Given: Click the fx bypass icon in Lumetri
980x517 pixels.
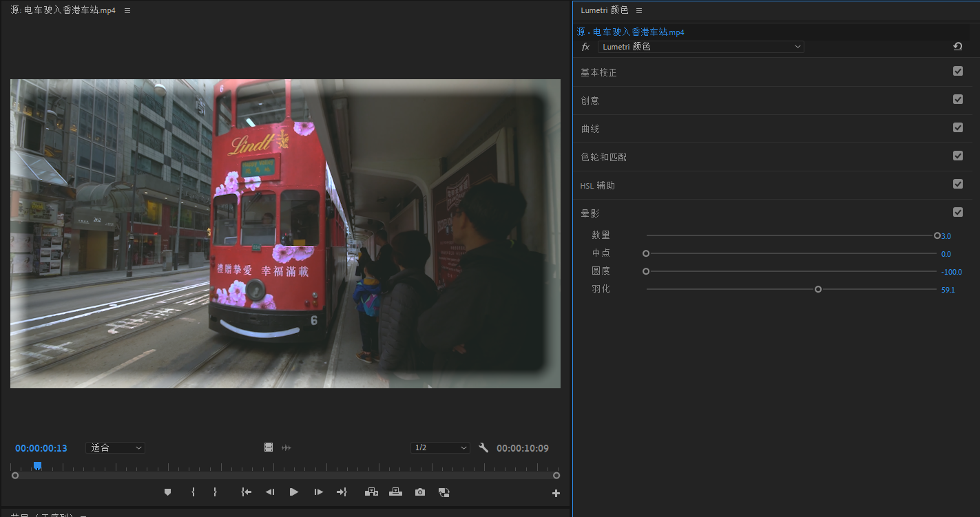Looking at the screenshot, I should [x=586, y=47].
